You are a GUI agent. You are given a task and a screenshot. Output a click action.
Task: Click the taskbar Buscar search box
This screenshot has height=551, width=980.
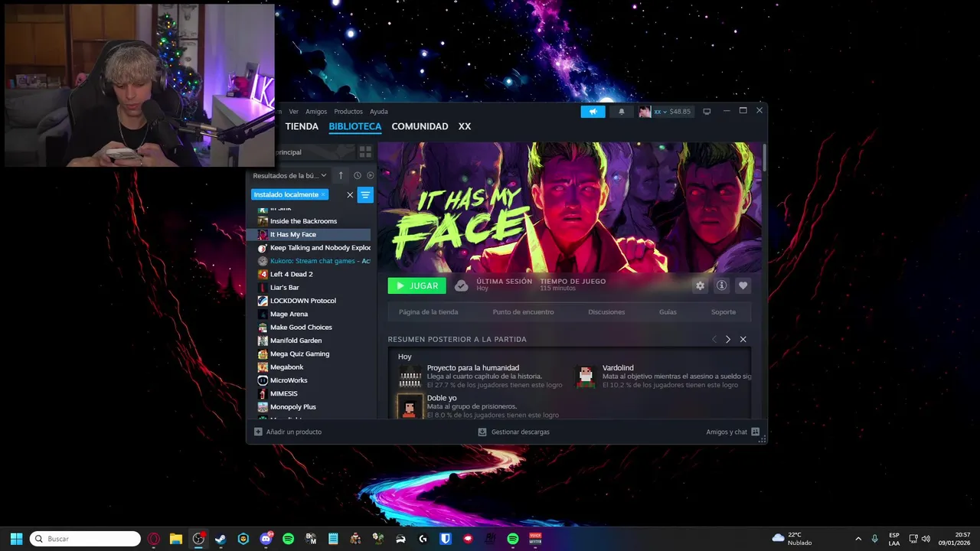point(85,539)
